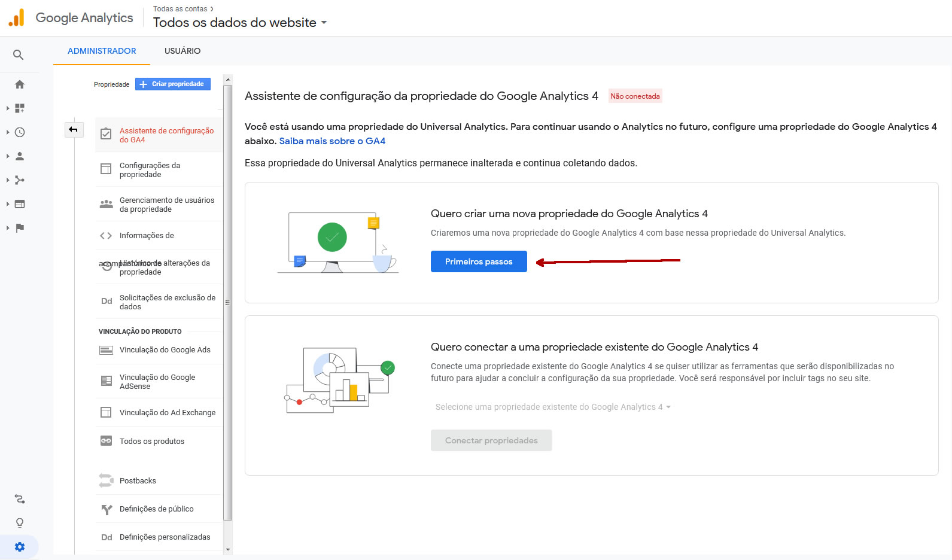
Task: Open the Saiba mais sobre o GA4 link
Action: tap(332, 141)
